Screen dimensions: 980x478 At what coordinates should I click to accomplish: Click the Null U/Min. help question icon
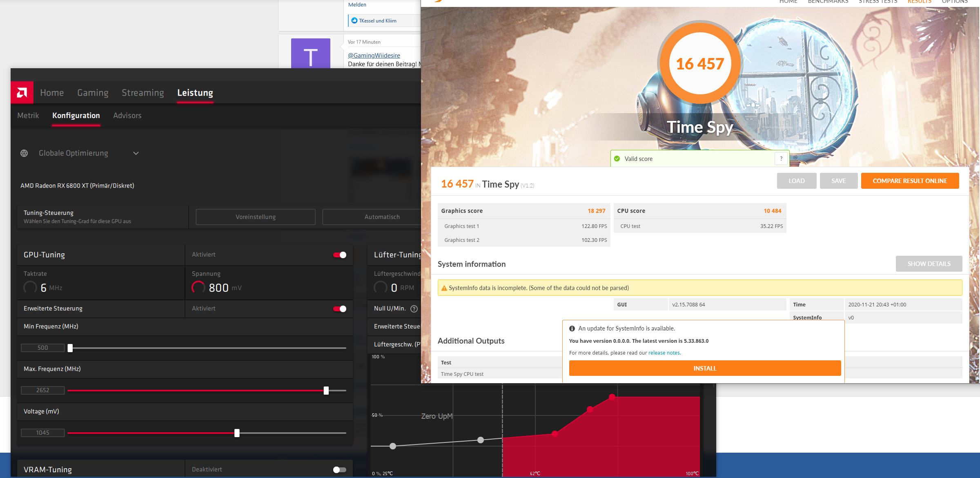pyautogui.click(x=414, y=309)
